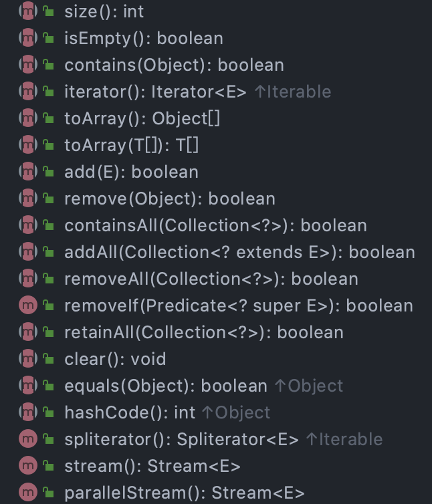Select toArray(T[]): T[] method

(131, 145)
